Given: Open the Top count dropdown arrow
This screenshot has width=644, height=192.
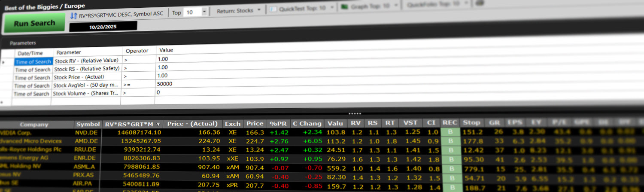Looking at the screenshot, I should click(204, 12).
